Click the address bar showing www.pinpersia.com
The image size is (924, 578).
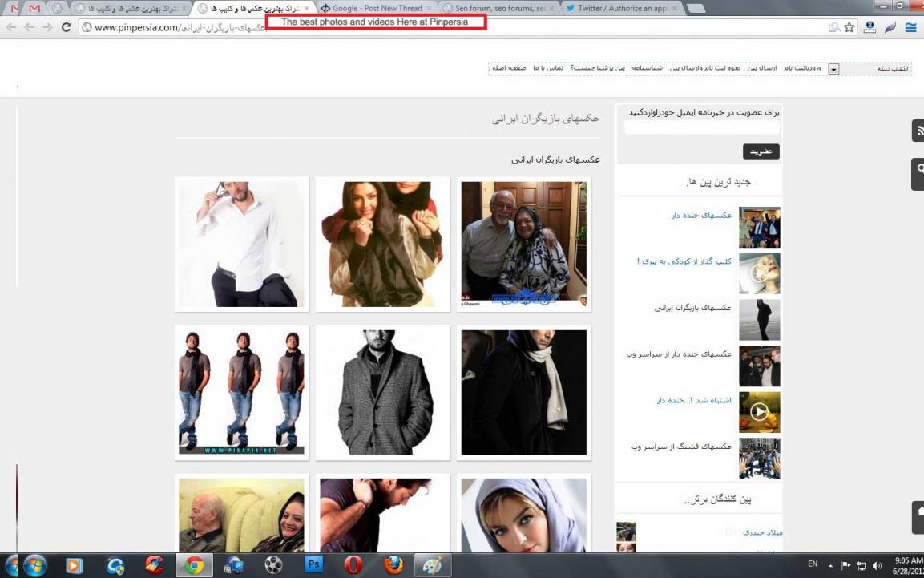click(454, 27)
